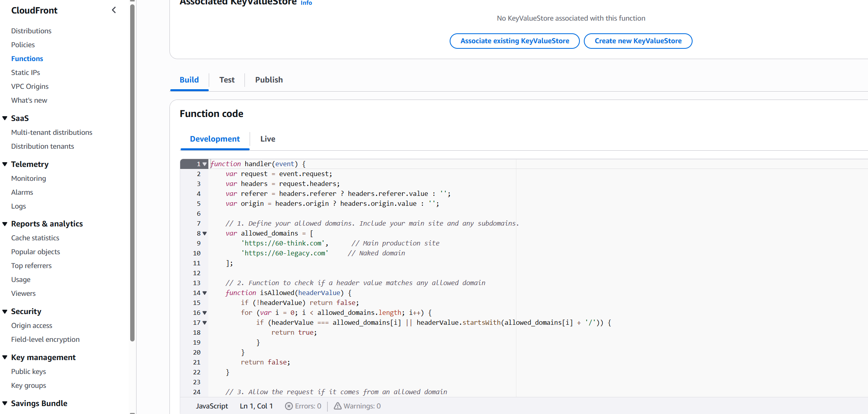Image resolution: width=868 pixels, height=414 pixels.
Task: Open the Info link beside KeyValueStore heading
Action: coord(306,3)
